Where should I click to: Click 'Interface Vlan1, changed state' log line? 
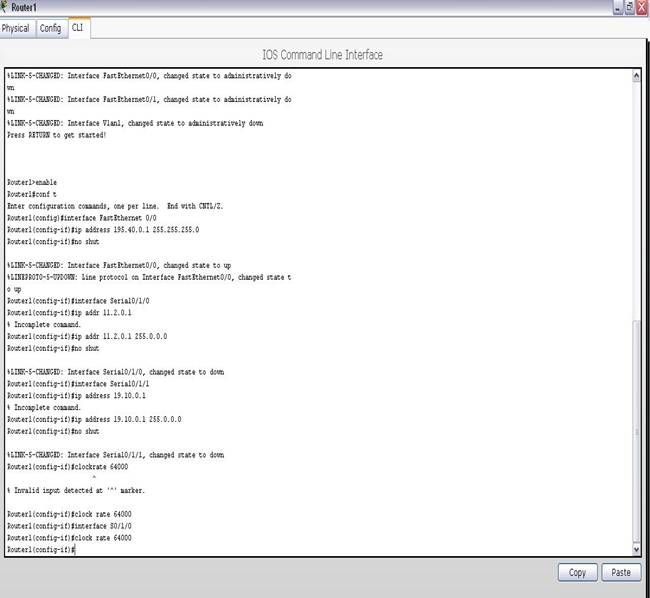135,123
